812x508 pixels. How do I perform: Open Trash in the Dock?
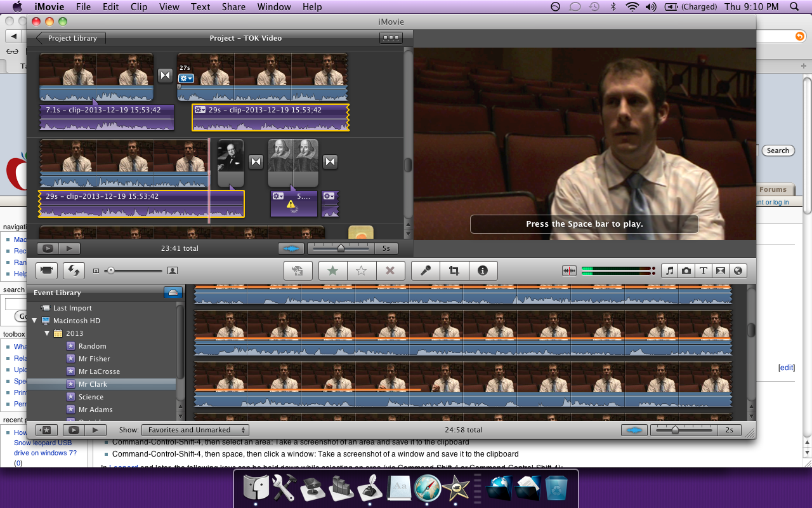(556, 488)
